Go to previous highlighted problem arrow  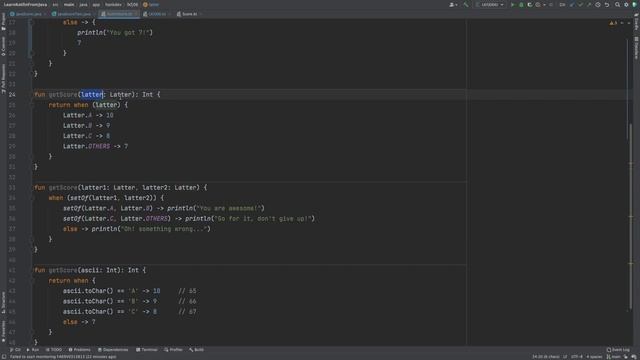point(622,23)
